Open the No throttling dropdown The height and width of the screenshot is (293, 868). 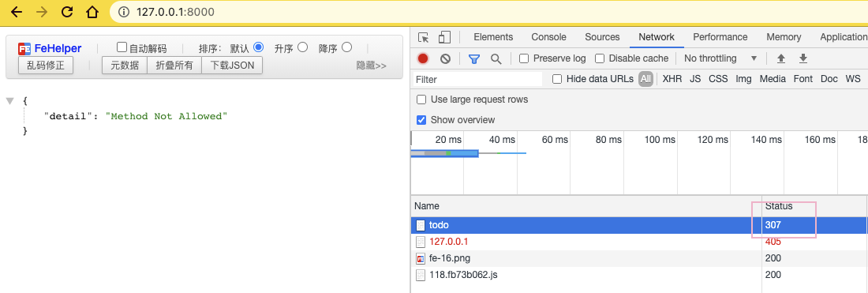pos(720,58)
